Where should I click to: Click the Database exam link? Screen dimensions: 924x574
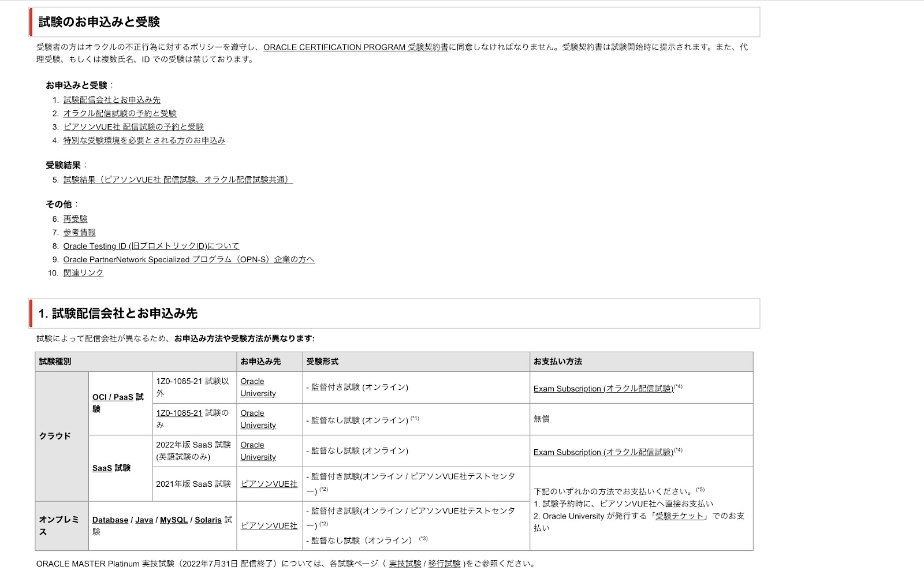coord(110,520)
